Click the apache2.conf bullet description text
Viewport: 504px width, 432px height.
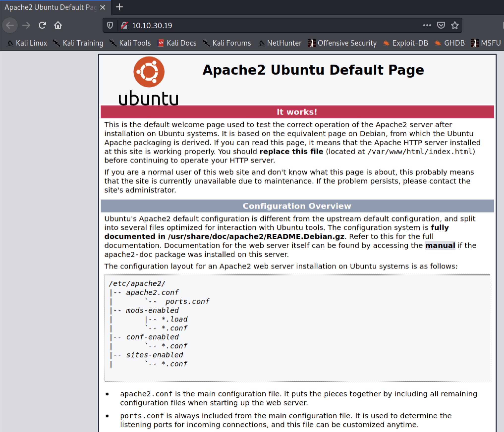(299, 398)
